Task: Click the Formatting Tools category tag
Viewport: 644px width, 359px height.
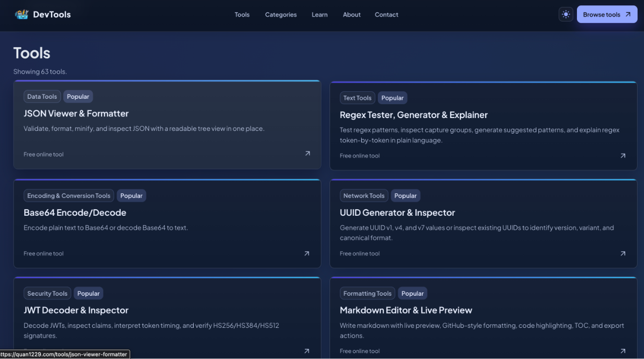Action: click(x=368, y=294)
